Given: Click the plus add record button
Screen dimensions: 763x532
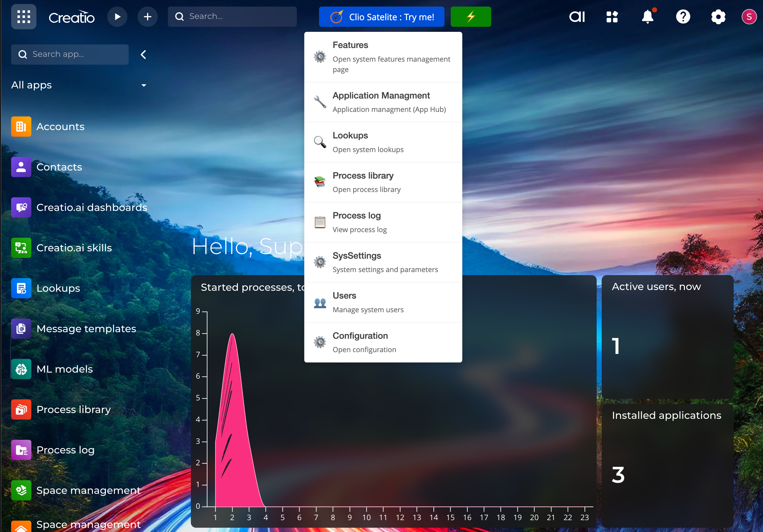Looking at the screenshot, I should pyautogui.click(x=148, y=17).
